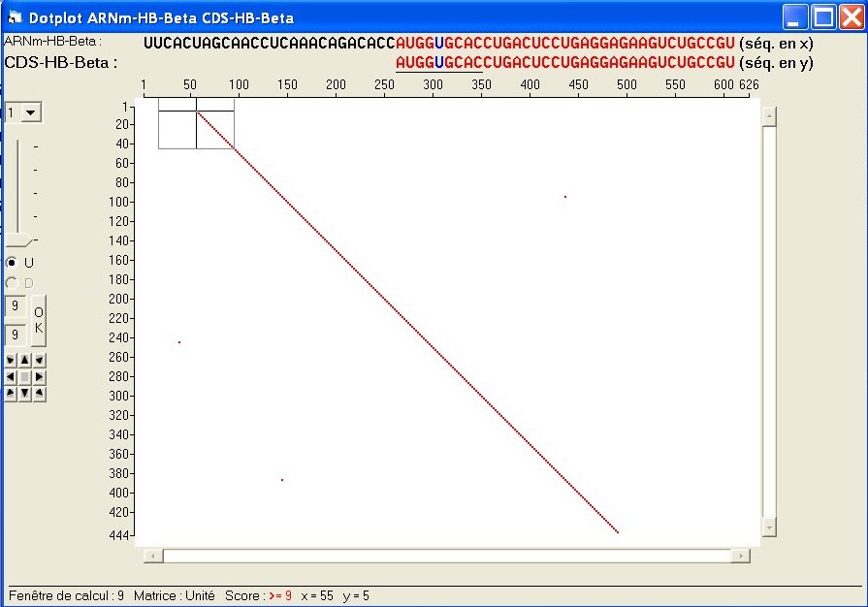868x607 pixels.
Task: Click the lower-left diagonal pan arrow
Action: click(x=11, y=394)
